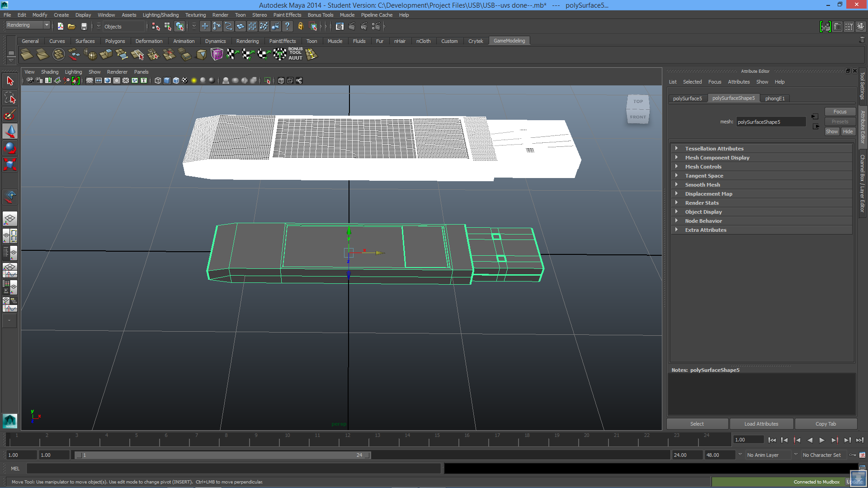Click the Copy Tab button
Image resolution: width=868 pixels, height=488 pixels.
click(x=826, y=424)
